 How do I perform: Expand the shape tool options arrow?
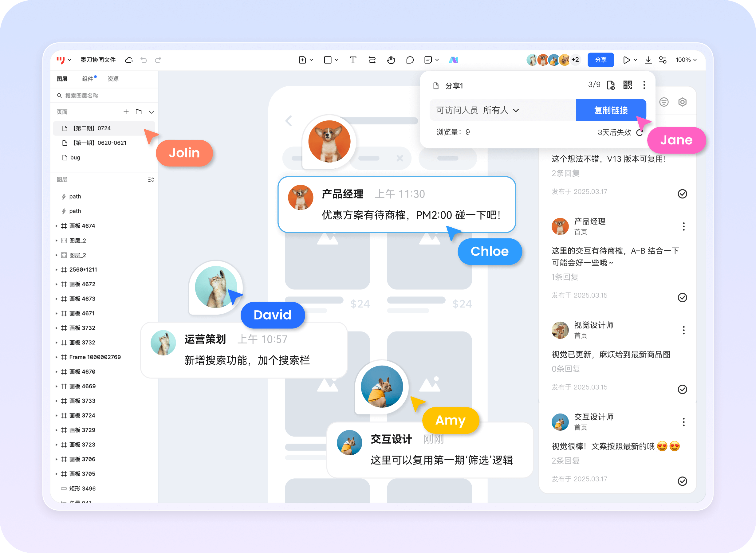[337, 60]
